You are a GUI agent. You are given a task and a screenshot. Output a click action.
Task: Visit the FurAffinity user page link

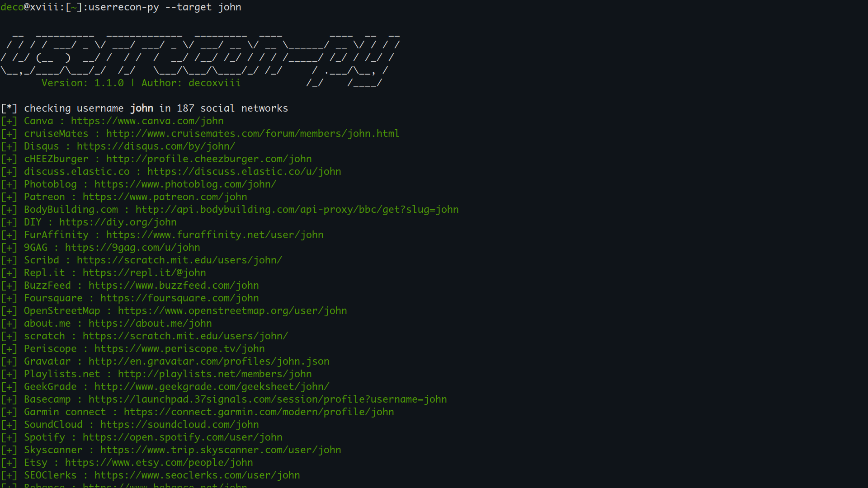pyautogui.click(x=214, y=235)
